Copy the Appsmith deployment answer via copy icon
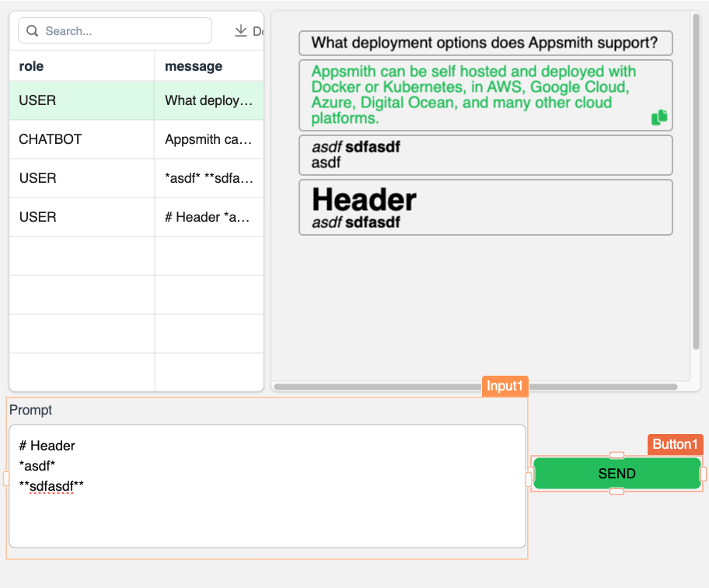 659,117
